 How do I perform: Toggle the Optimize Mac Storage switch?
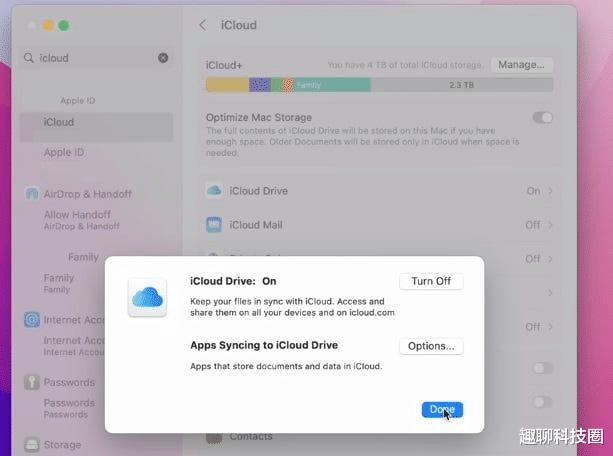[543, 118]
